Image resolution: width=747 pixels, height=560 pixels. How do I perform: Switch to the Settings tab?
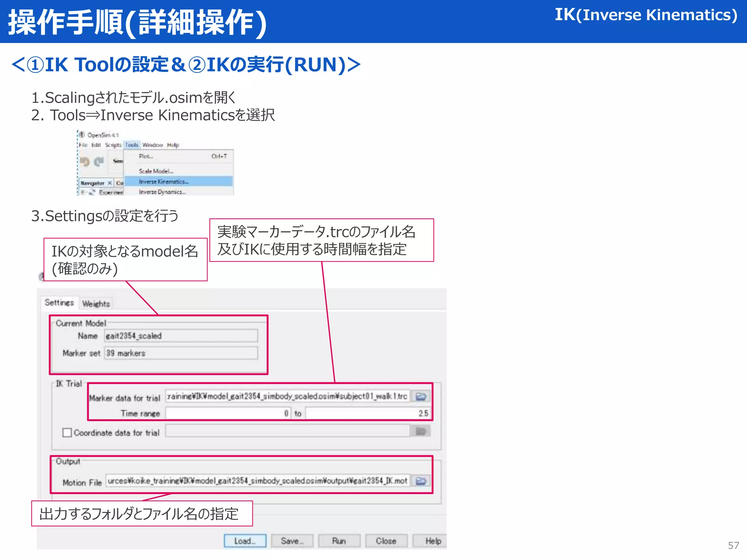tap(59, 303)
